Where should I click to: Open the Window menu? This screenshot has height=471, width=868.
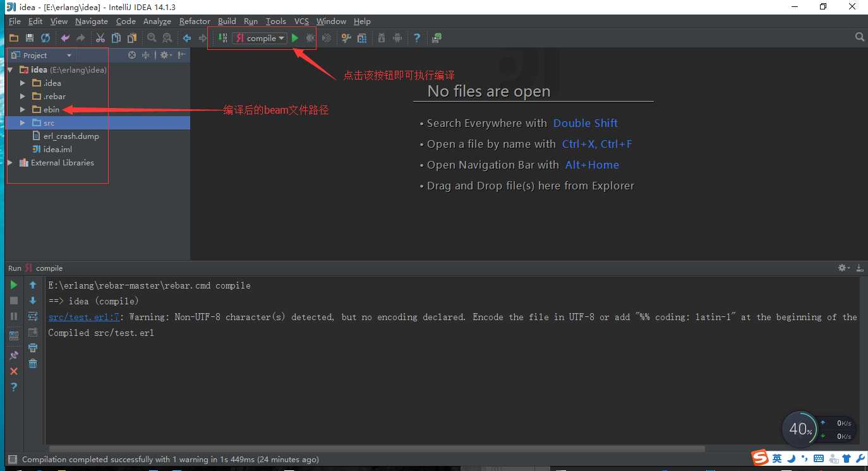[x=331, y=21]
